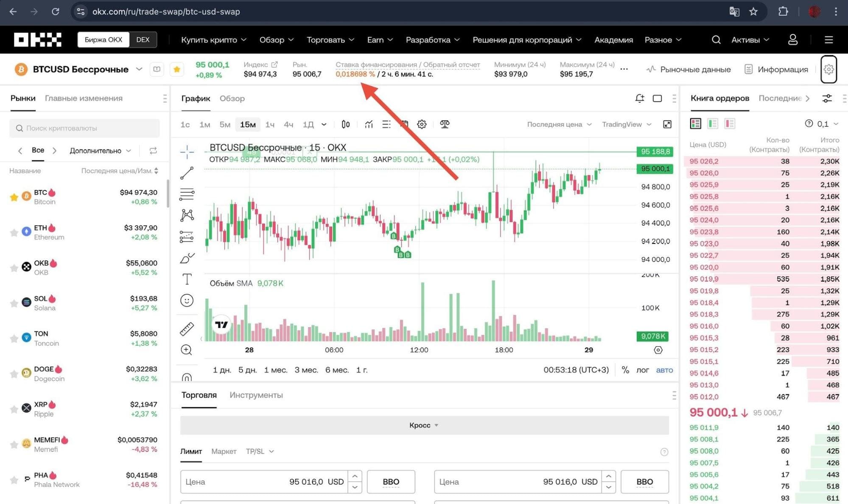The image size is (848, 504).
Task: Open the trading settings gear icon
Action: click(x=828, y=69)
